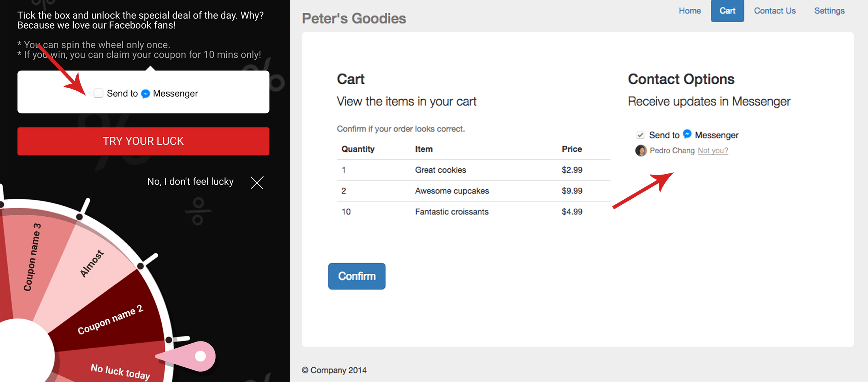
Task: Click the Peter's Goodies site title
Action: pyautogui.click(x=354, y=19)
